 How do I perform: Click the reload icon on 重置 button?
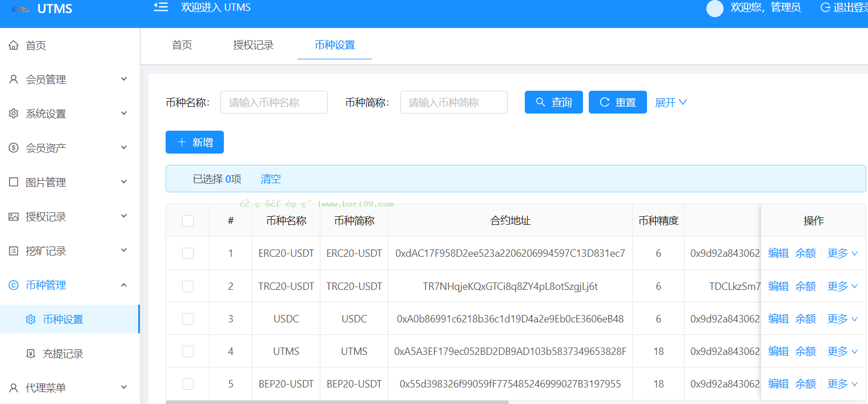604,102
